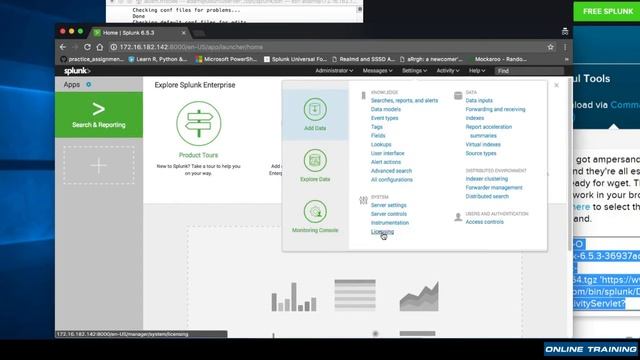640x360 pixels.
Task: Expand the Administrator menu
Action: click(x=334, y=71)
